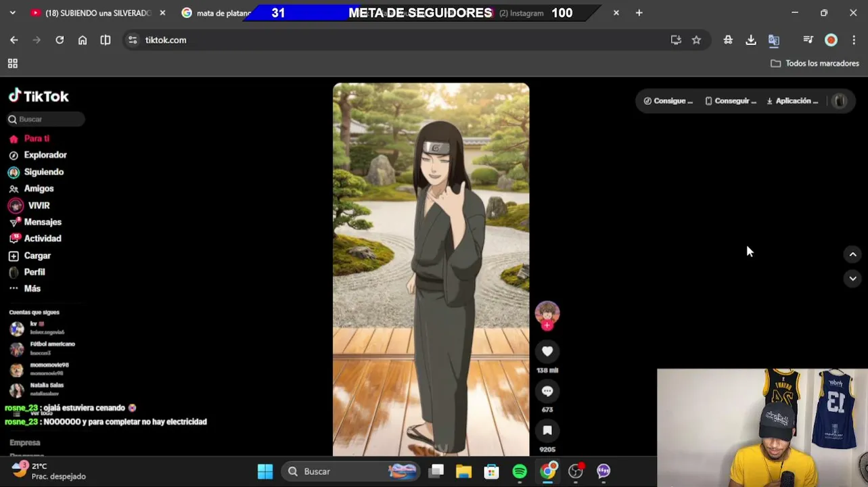
Task: Go back in browser history
Action: pyautogui.click(x=14, y=40)
